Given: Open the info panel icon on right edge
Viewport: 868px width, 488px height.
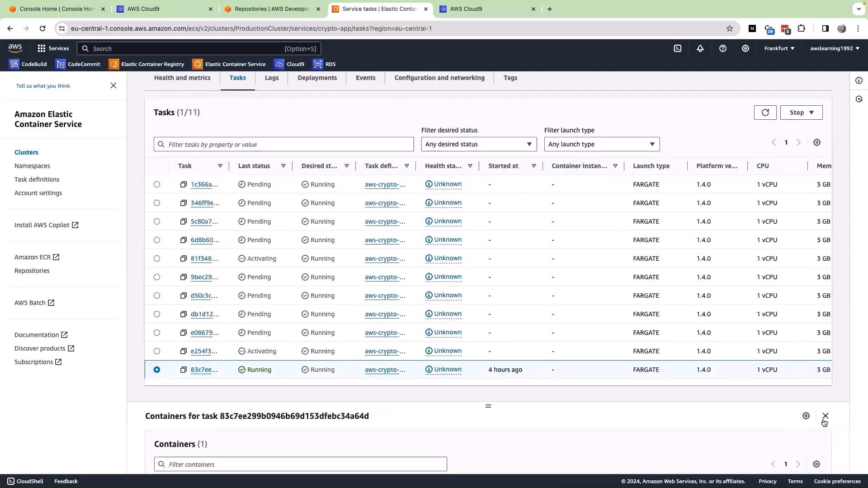Looking at the screenshot, I should (859, 80).
